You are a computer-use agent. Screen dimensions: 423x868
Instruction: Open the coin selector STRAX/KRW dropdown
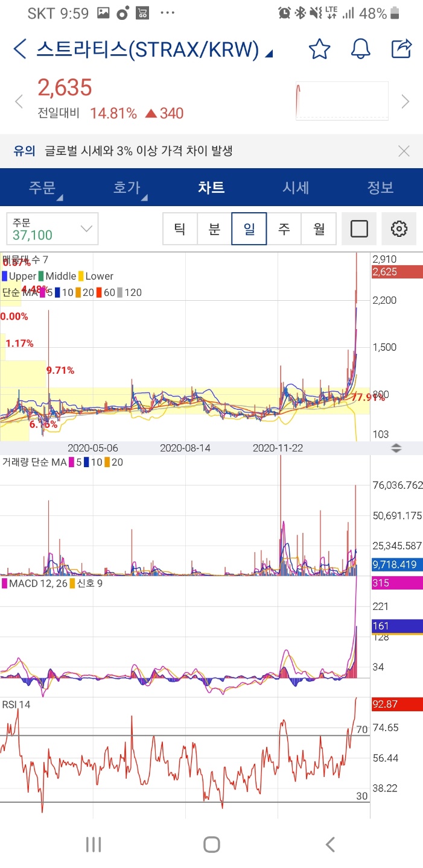tap(154, 49)
